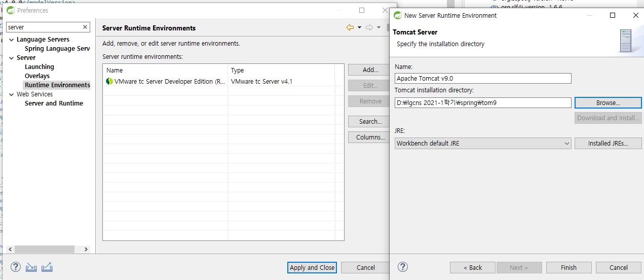Open help icon in New Server Runtime dialog

403,267
